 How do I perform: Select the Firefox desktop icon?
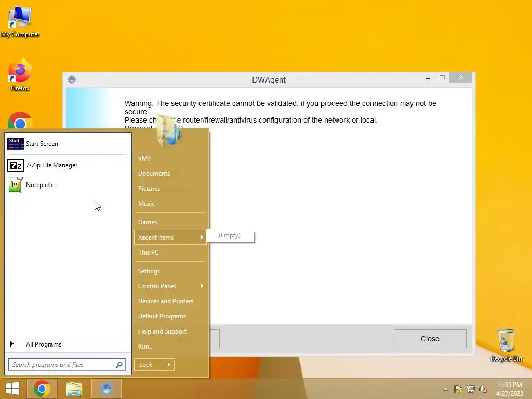pos(20,75)
